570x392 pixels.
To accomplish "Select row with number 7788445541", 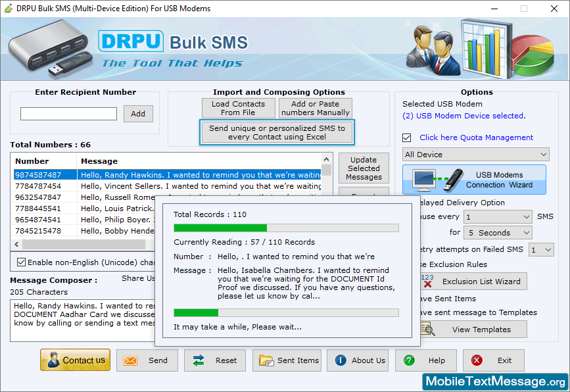I will 84,208.
